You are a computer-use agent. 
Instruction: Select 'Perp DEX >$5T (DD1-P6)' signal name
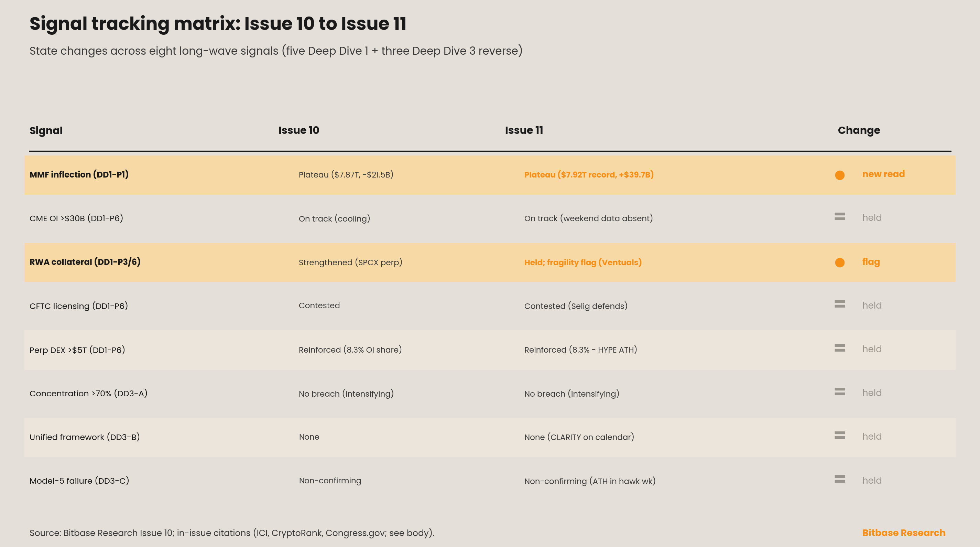77,350
